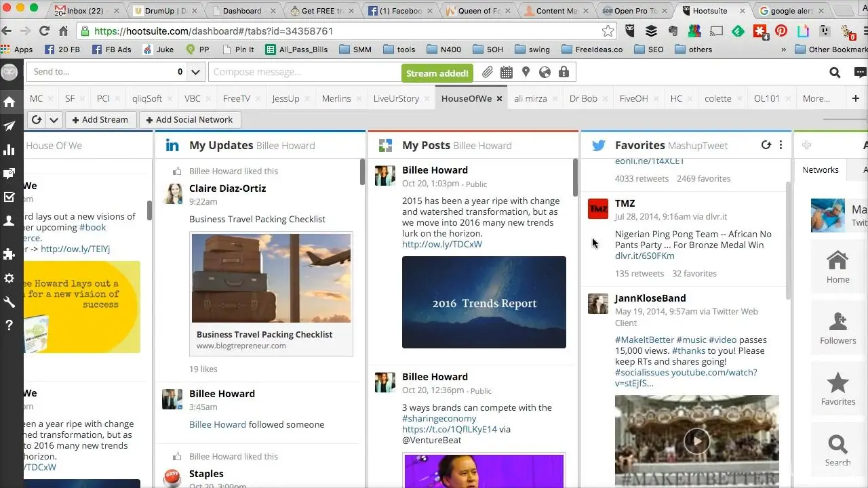Image resolution: width=868 pixels, height=488 pixels.
Task: Open Favorites stream options three-dot menu
Action: [781, 145]
